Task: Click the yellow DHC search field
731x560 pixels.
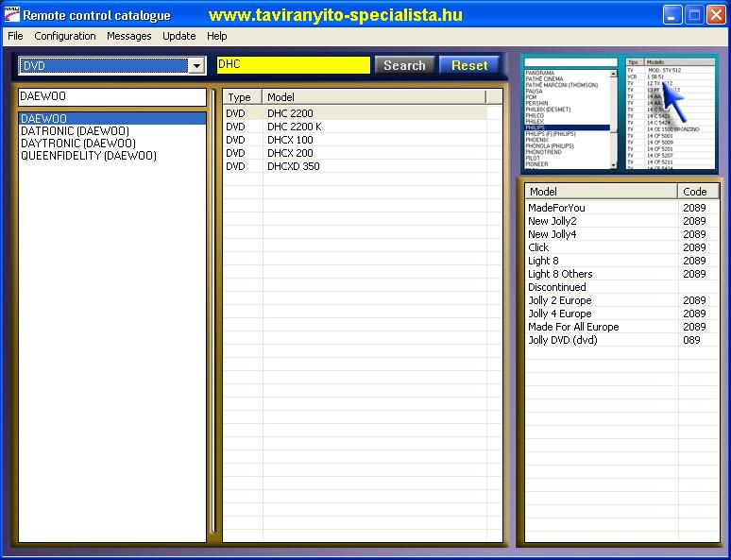Action: [x=293, y=65]
